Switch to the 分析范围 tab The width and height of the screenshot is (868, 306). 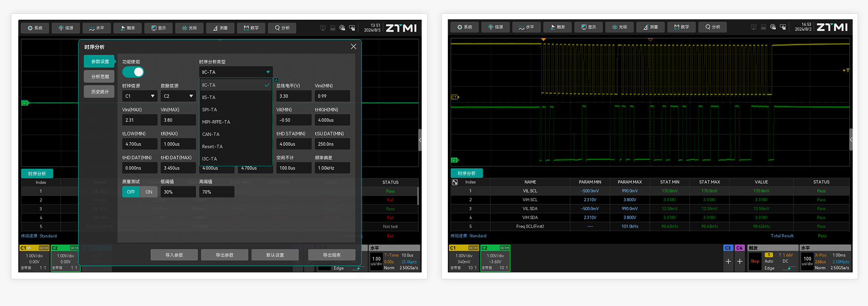coord(100,76)
